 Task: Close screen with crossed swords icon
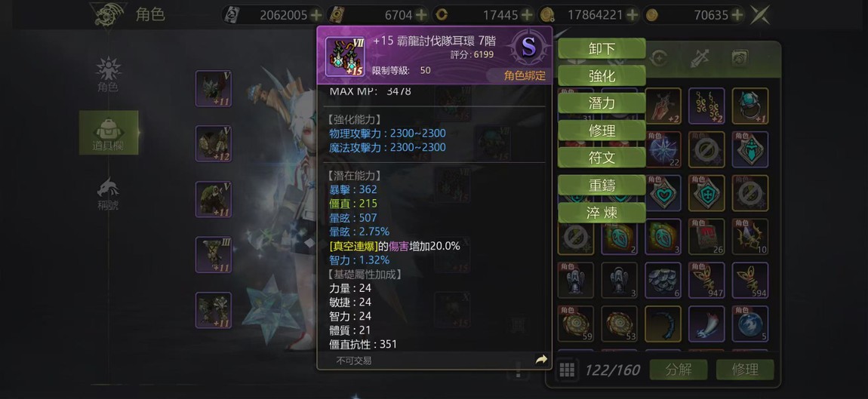tap(759, 15)
